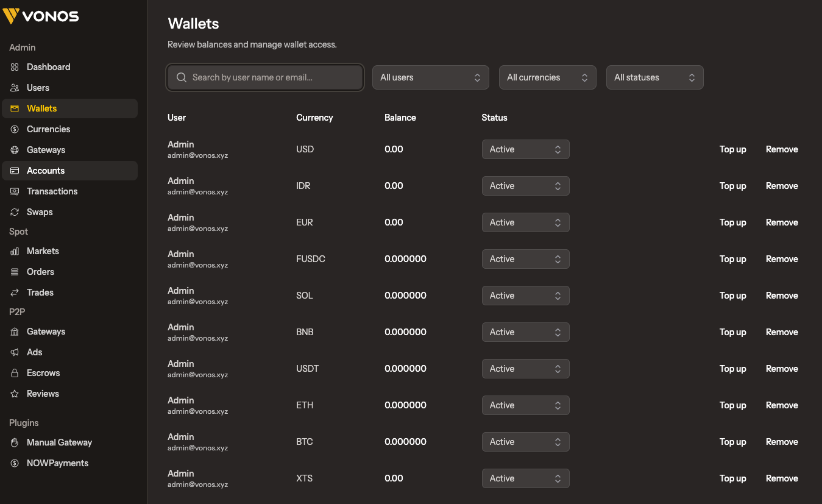This screenshot has width=822, height=504.
Task: Click the Balance column header
Action: click(400, 118)
